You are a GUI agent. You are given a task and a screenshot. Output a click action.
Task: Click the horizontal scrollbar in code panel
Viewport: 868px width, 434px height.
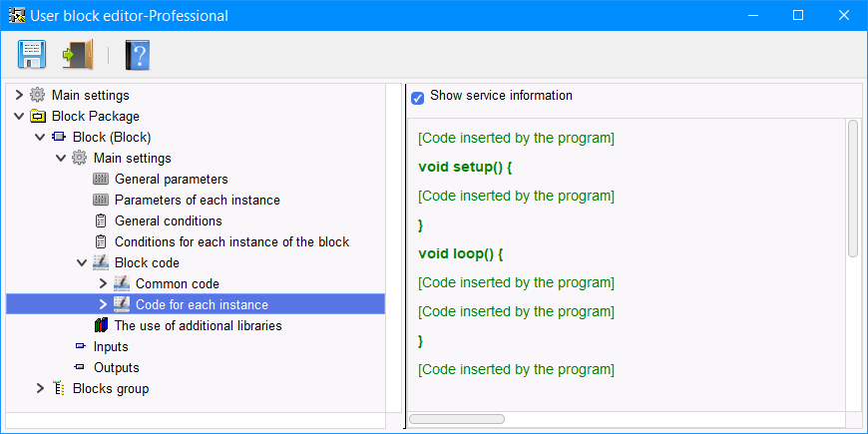click(x=456, y=419)
